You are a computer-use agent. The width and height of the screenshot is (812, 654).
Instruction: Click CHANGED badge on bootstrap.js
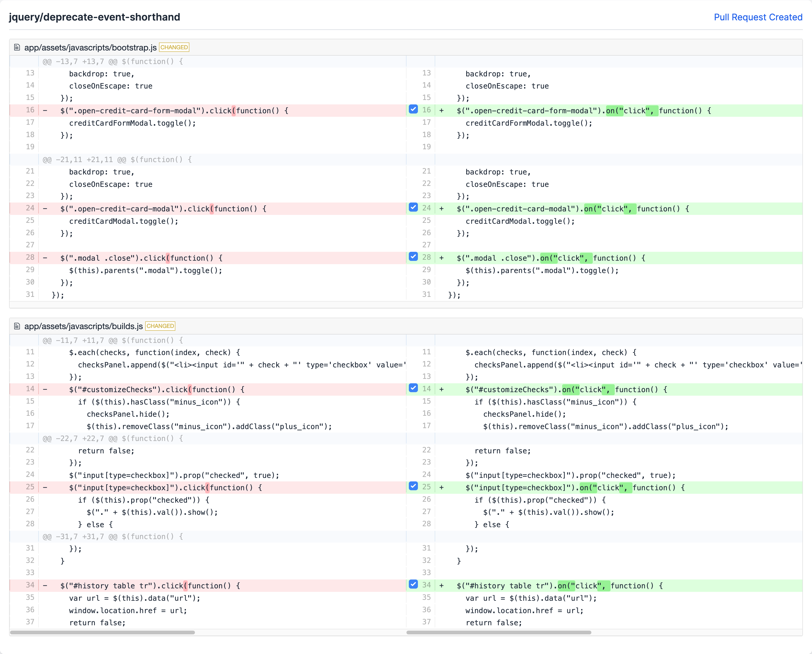(x=174, y=47)
